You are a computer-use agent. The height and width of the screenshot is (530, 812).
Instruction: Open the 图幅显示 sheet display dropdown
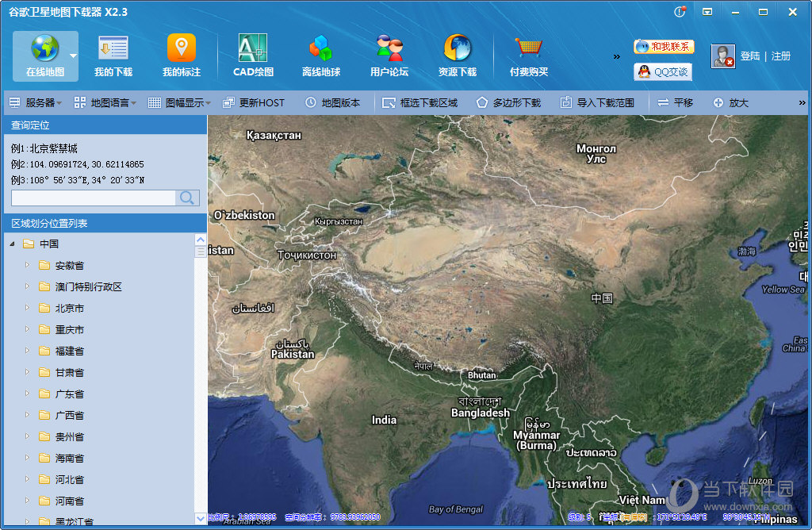(x=179, y=102)
